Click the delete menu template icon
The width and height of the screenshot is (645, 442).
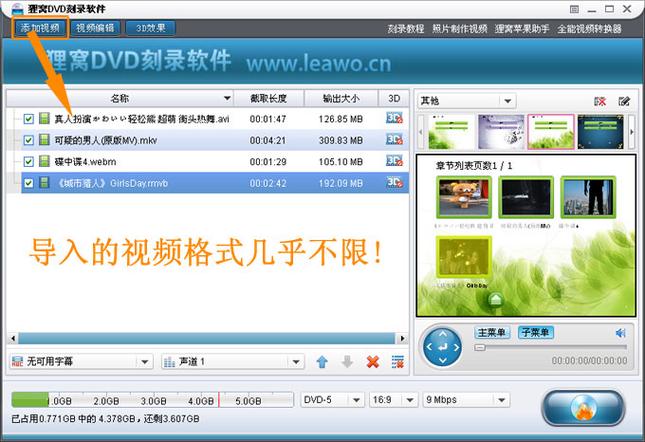[x=600, y=101]
